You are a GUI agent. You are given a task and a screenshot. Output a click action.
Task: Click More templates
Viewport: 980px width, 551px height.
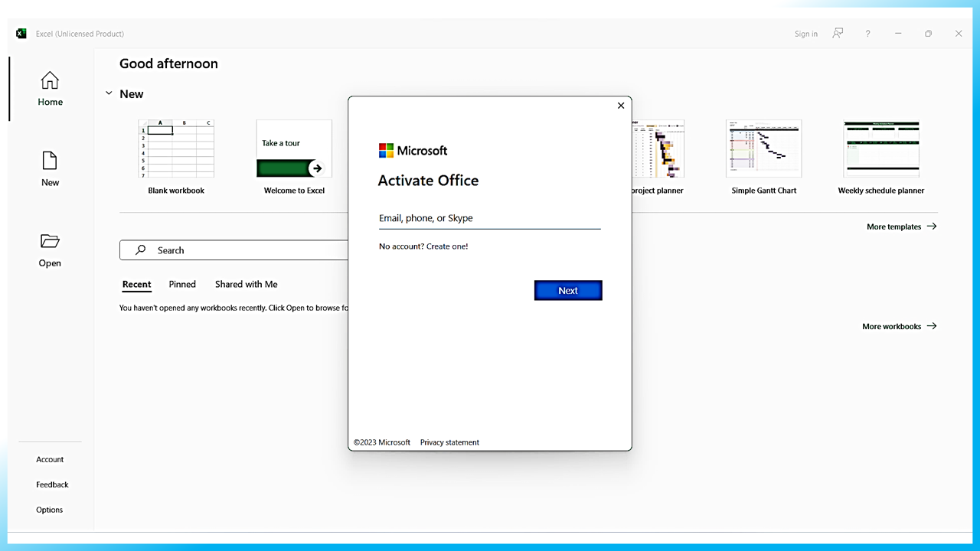[x=895, y=227]
